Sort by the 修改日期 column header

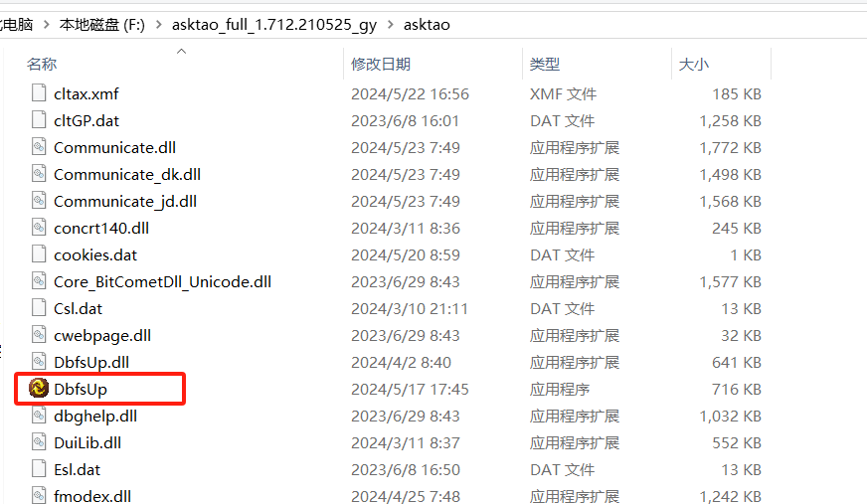tap(381, 64)
